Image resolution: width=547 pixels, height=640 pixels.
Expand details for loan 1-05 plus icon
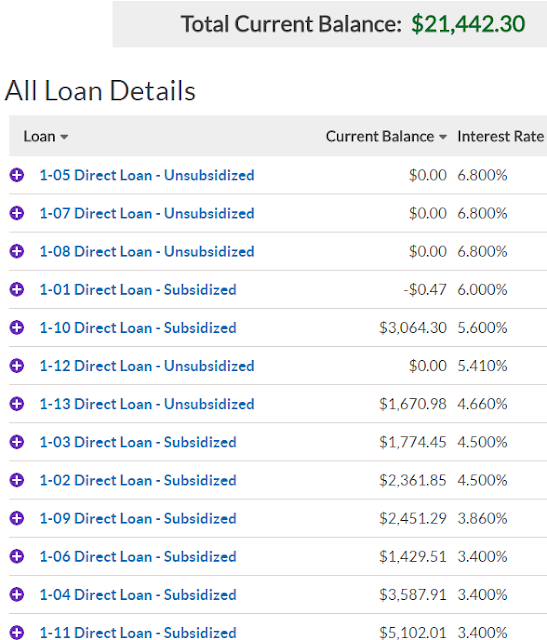click(x=17, y=175)
